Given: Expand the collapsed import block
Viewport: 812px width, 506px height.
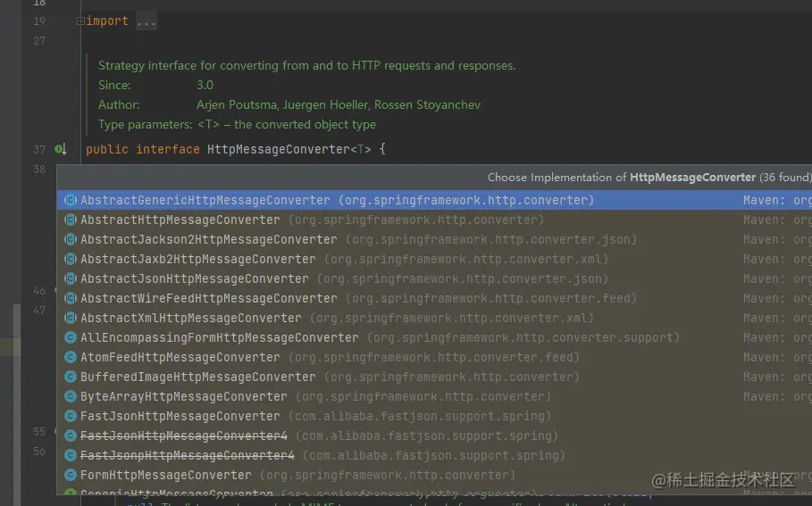Looking at the screenshot, I should [80, 21].
